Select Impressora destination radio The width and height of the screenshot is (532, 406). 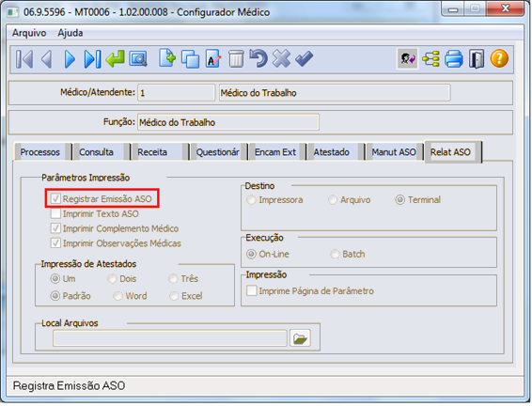click(251, 200)
